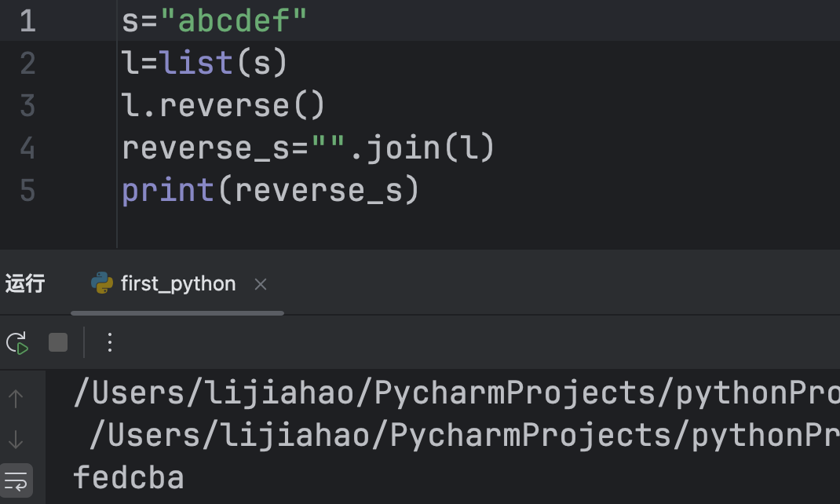Click the 运行 tool window label
Image resolution: width=840 pixels, height=504 pixels.
click(25, 283)
